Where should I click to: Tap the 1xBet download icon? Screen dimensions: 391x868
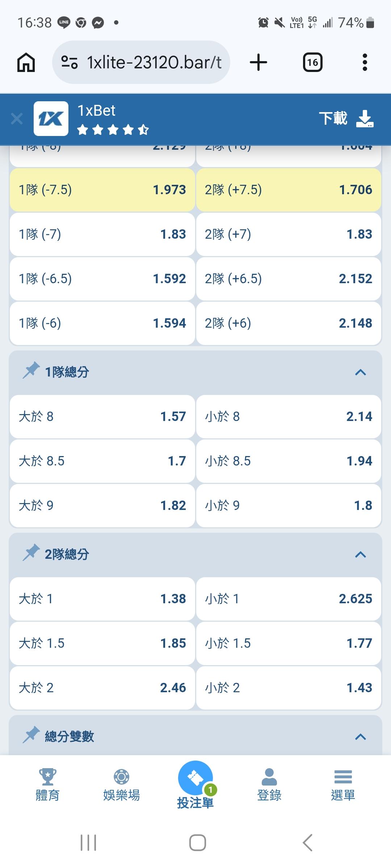[x=365, y=119]
